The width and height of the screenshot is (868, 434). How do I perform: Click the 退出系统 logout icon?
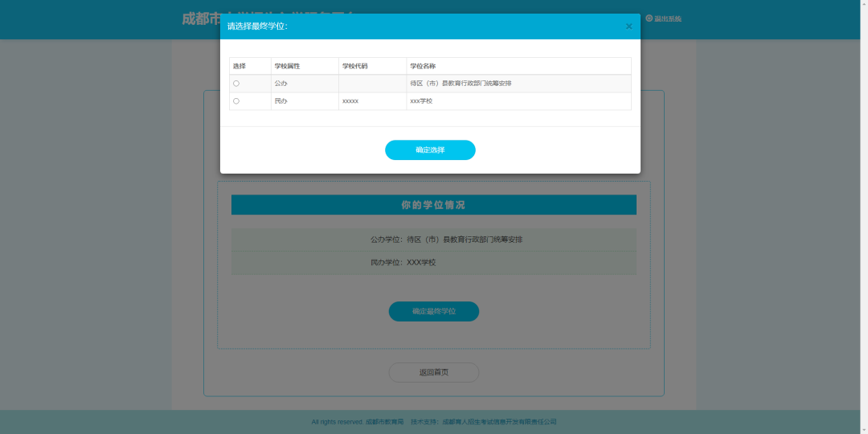(649, 18)
